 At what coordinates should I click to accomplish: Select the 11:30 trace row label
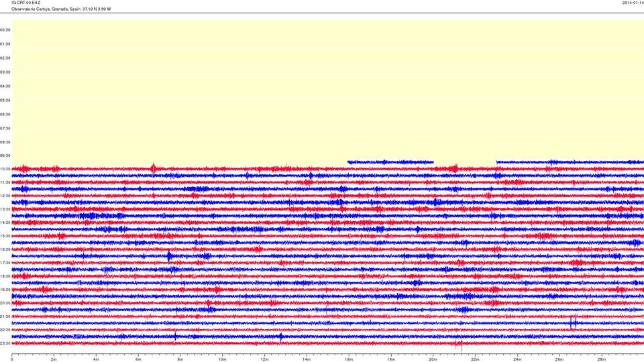(x=5, y=182)
